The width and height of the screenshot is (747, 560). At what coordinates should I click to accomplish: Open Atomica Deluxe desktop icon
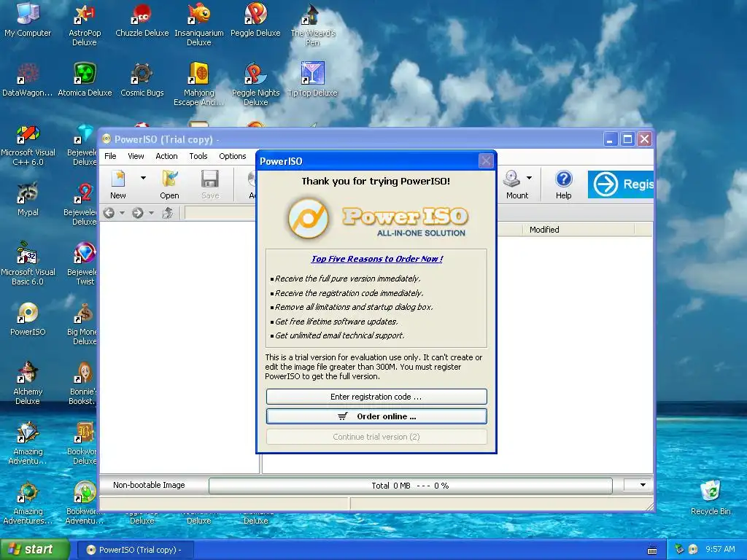[85, 79]
